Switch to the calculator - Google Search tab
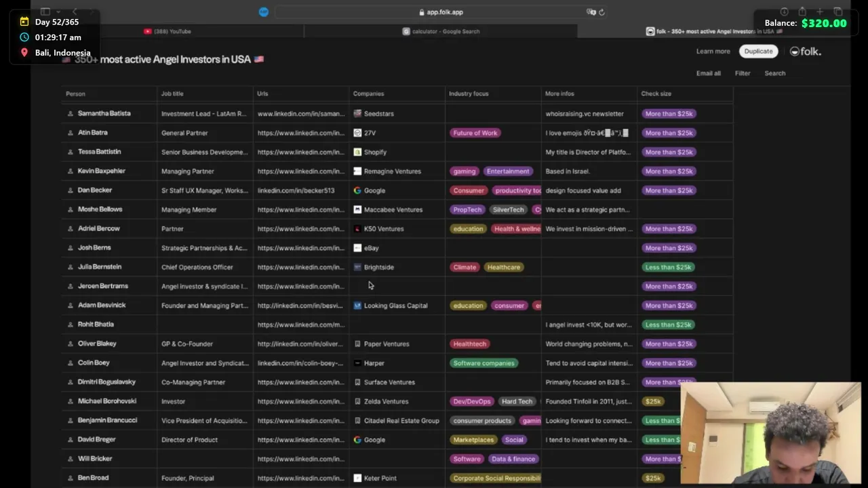 click(x=441, y=31)
